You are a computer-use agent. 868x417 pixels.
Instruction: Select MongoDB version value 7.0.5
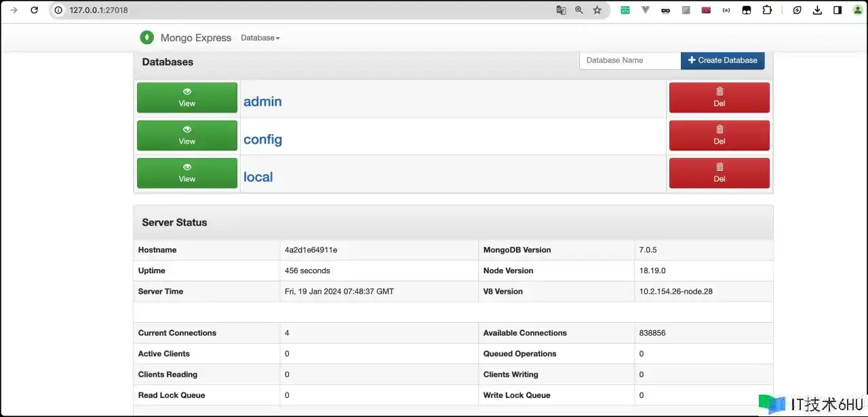[649, 250]
